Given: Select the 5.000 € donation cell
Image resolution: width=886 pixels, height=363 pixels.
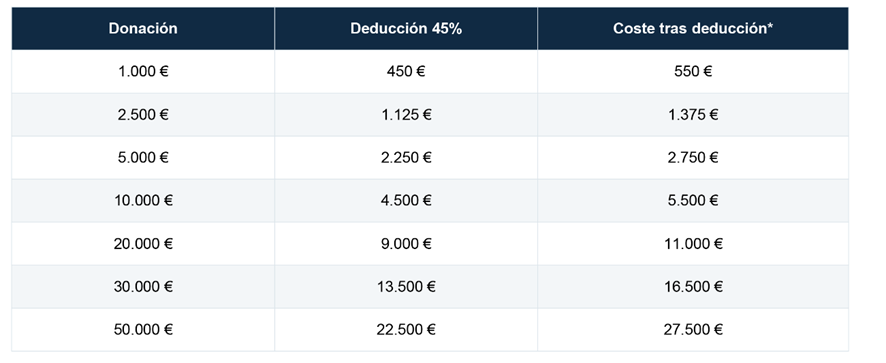Looking at the screenshot, I should point(143,158).
